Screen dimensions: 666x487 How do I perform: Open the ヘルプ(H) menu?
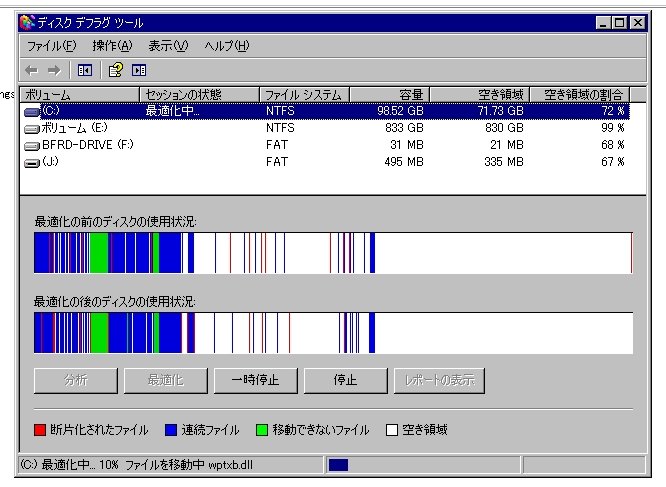point(227,46)
